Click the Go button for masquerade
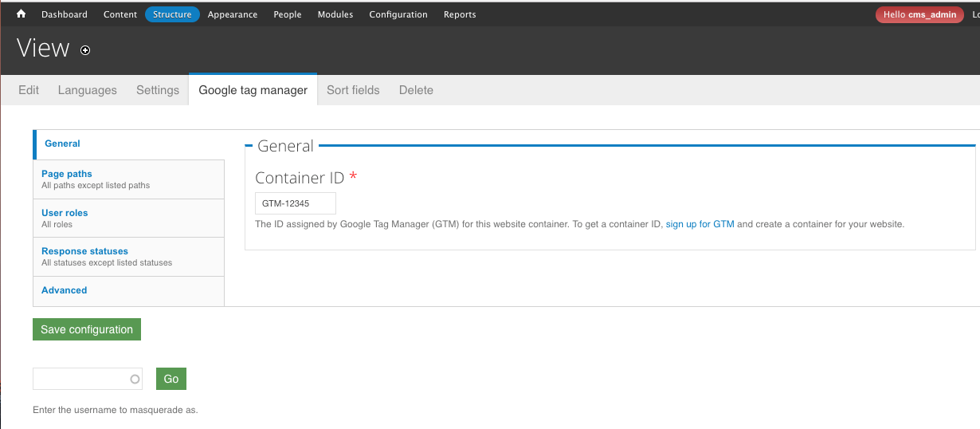The height and width of the screenshot is (429, 980). point(171,379)
